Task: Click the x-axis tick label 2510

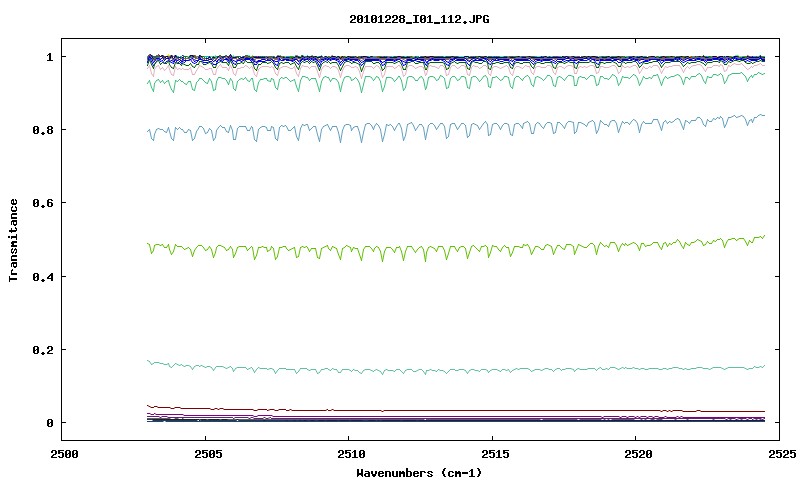Action: [x=352, y=454]
